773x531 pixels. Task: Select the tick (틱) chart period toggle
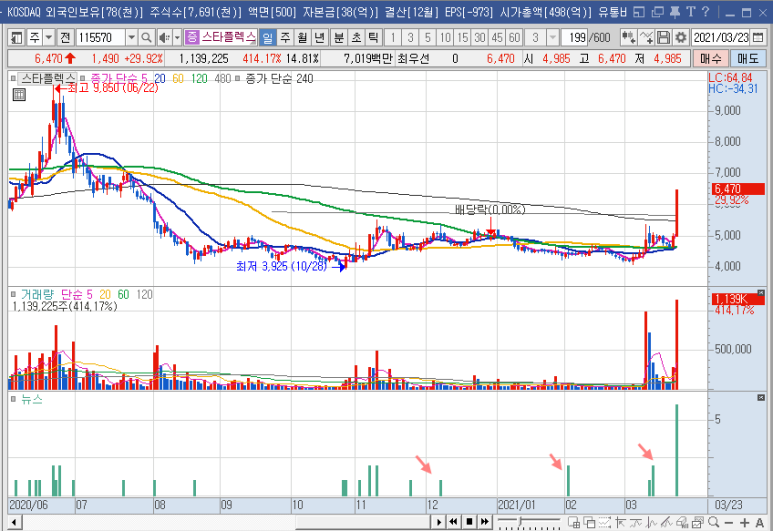click(374, 37)
